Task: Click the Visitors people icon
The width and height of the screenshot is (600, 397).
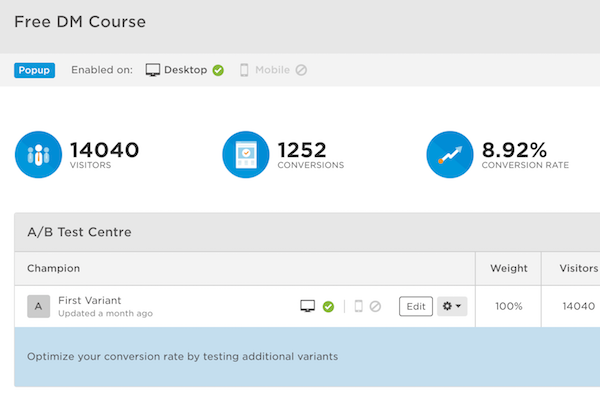Action: 38,155
